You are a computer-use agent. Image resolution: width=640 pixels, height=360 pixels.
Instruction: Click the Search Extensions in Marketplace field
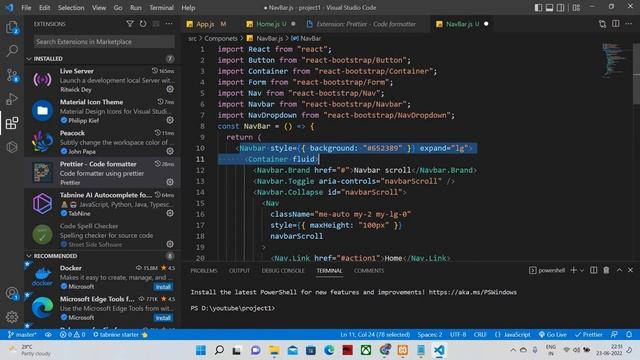click(104, 42)
